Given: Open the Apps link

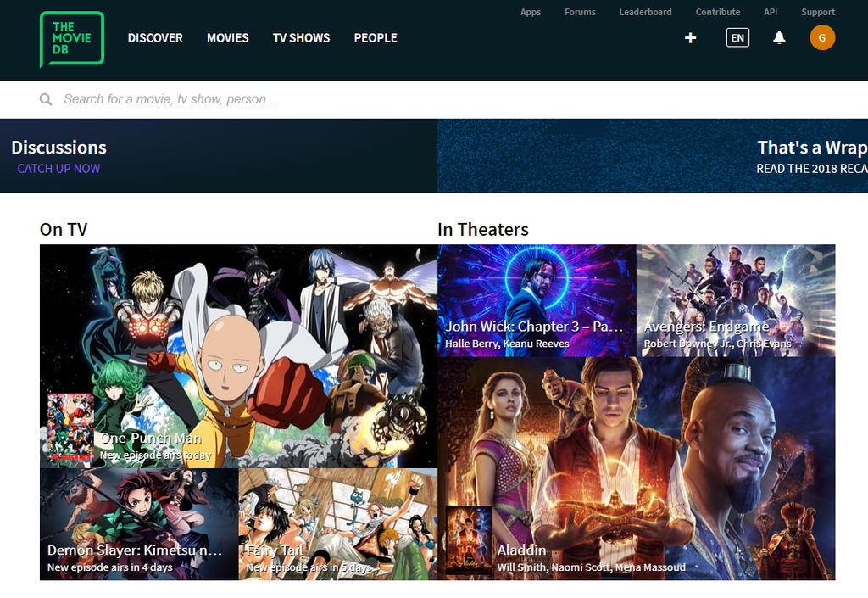Looking at the screenshot, I should (531, 12).
